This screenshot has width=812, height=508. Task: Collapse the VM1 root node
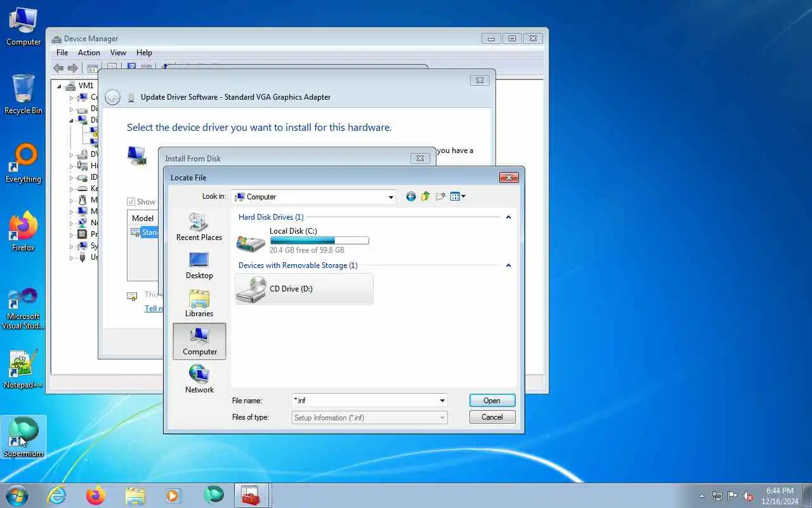click(60, 86)
